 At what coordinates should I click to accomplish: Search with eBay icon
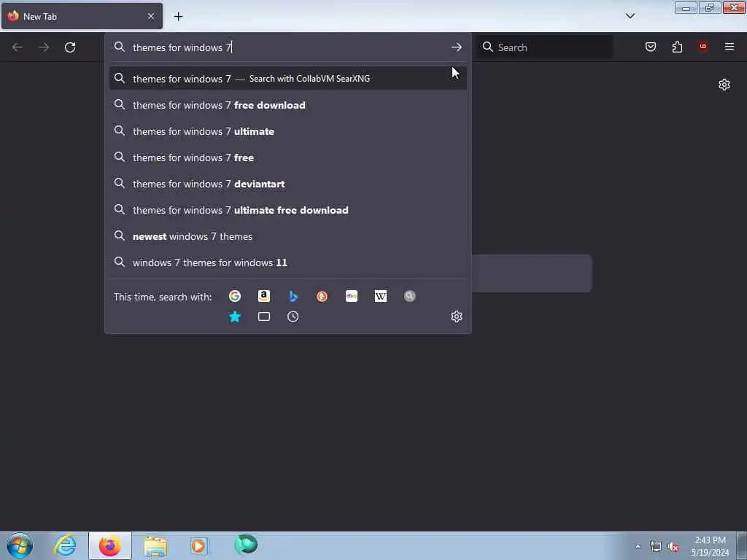tap(352, 296)
